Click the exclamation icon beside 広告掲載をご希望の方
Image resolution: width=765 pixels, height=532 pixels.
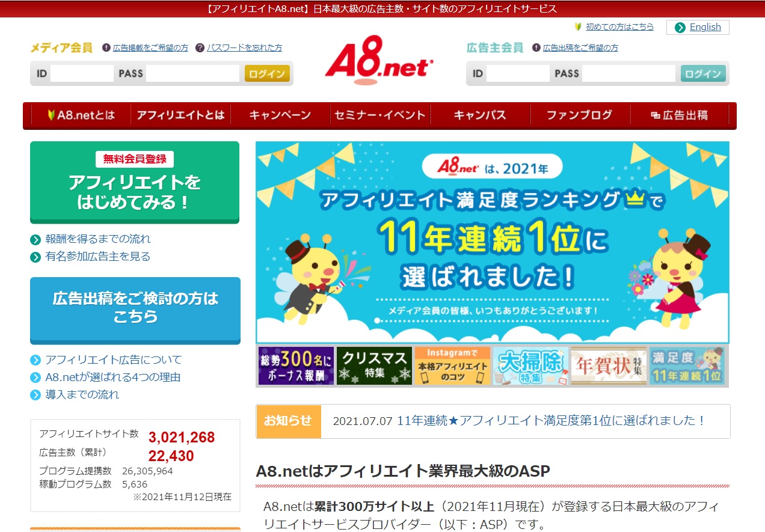106,47
